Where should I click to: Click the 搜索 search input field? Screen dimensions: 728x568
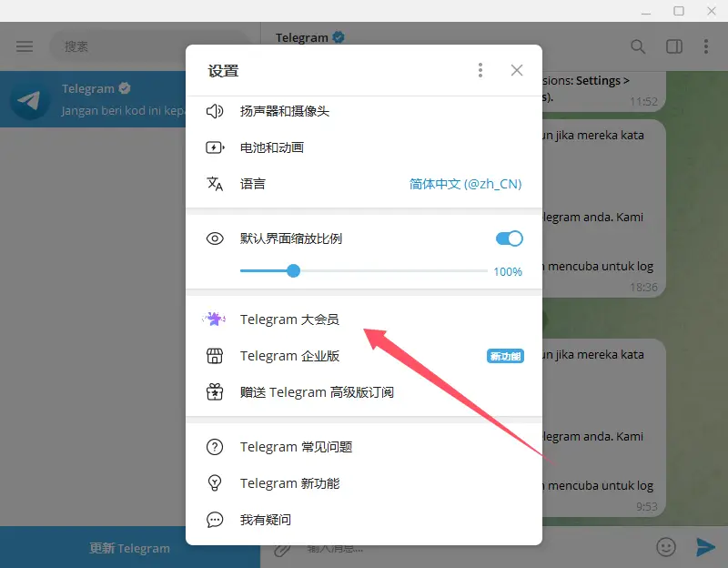pyautogui.click(x=146, y=46)
